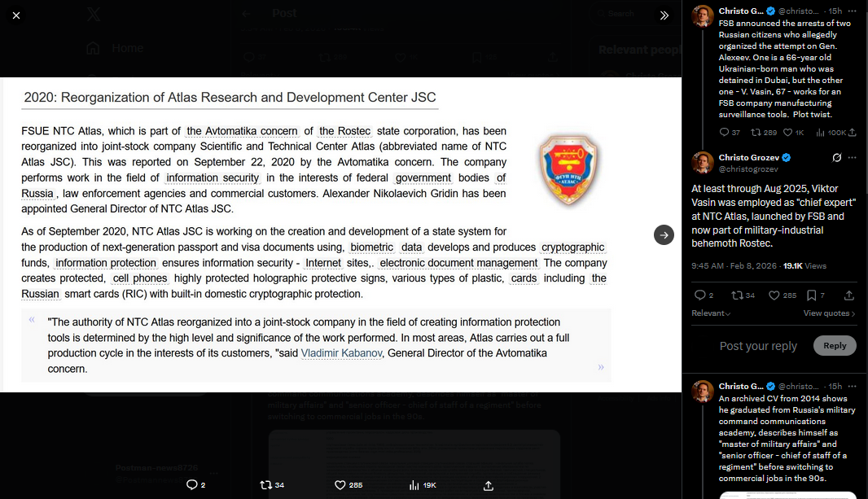Open the 9:45 AM · Feb 8, 2026 timestamp
This screenshot has height=499, width=868.
pos(734,266)
